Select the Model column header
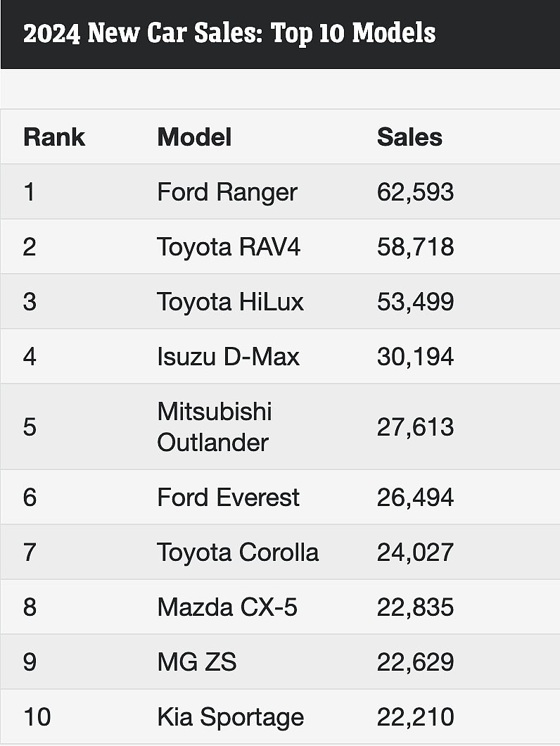The height and width of the screenshot is (746, 560). pos(194,137)
